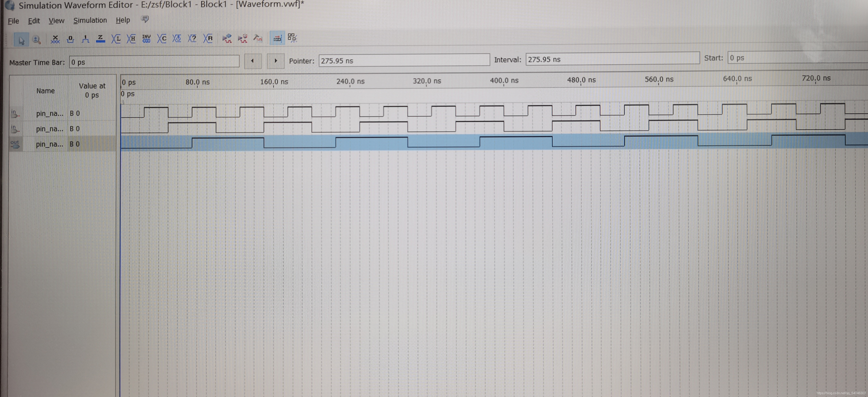The image size is (868, 397).
Task: Move time bar to previous transition
Action: (x=253, y=61)
